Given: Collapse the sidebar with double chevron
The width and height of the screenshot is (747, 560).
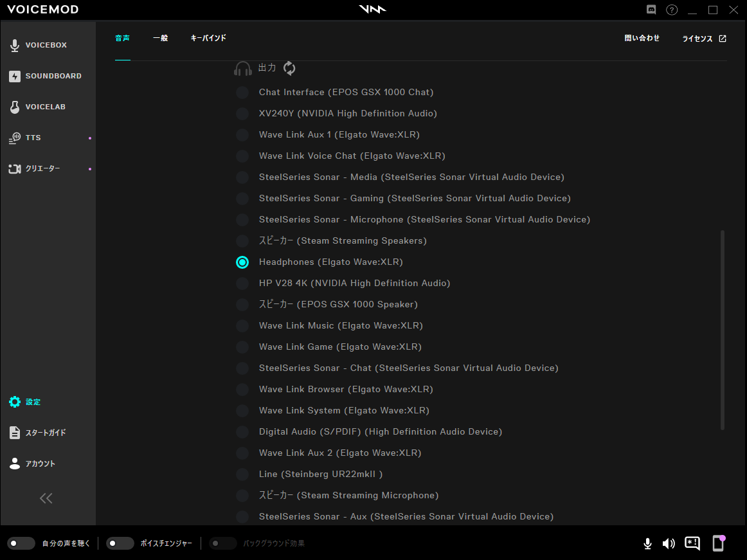Looking at the screenshot, I should pos(46,498).
